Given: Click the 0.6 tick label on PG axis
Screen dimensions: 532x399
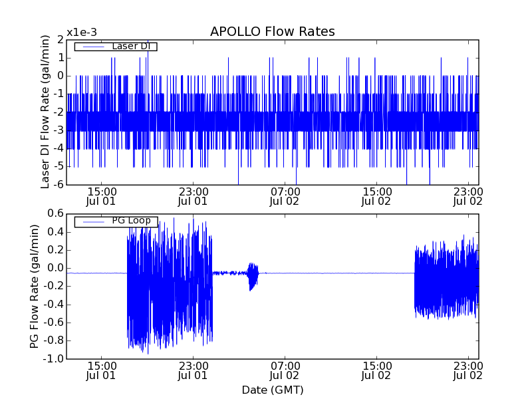Looking at the screenshot, I should [x=56, y=213].
